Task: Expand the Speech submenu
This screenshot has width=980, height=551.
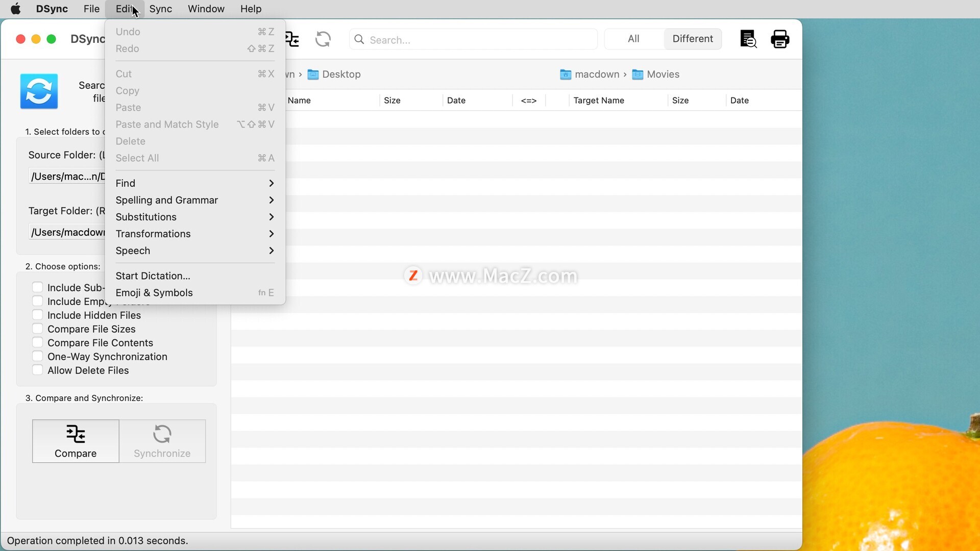Action: coord(195,251)
